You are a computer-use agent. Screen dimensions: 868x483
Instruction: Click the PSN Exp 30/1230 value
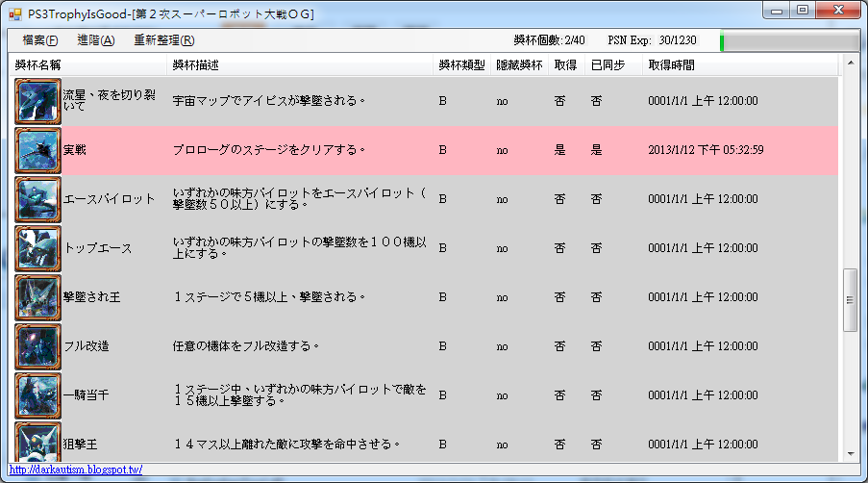[678, 40]
